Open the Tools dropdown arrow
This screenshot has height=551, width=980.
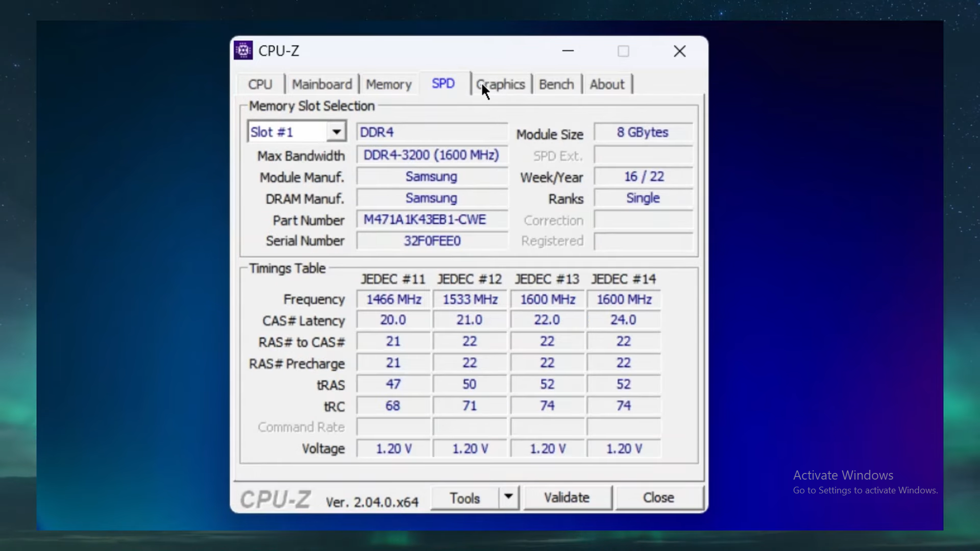[508, 497]
